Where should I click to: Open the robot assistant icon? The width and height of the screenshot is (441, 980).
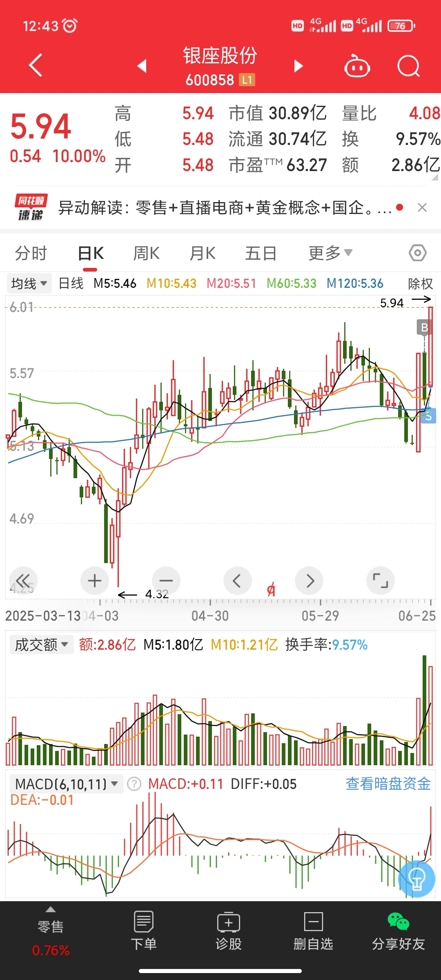[357, 66]
